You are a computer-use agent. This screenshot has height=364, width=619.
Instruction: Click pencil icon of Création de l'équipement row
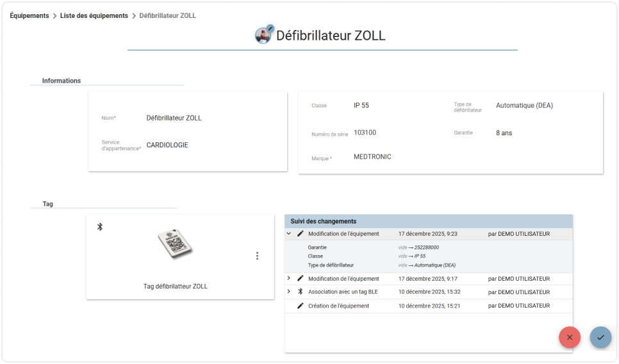[301, 306]
